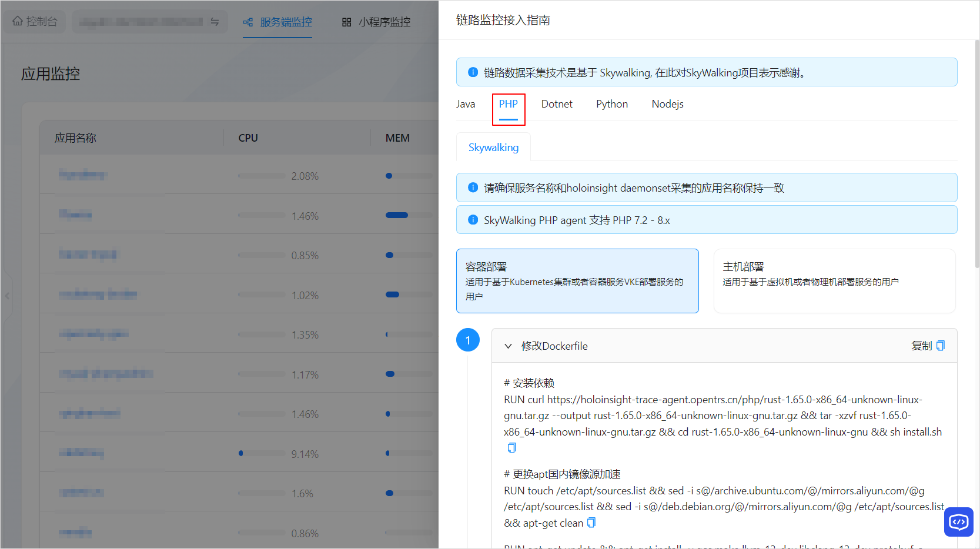This screenshot has height=549, width=980.
Task: Go to 控制台 console link
Action: tap(36, 22)
